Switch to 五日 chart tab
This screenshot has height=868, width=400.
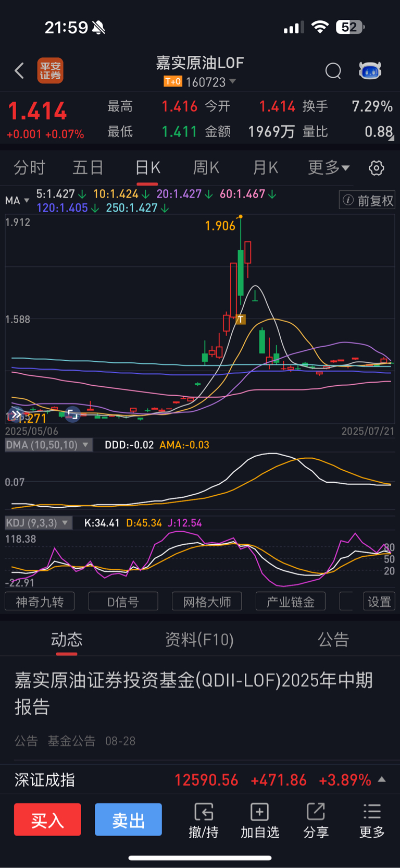tap(88, 168)
